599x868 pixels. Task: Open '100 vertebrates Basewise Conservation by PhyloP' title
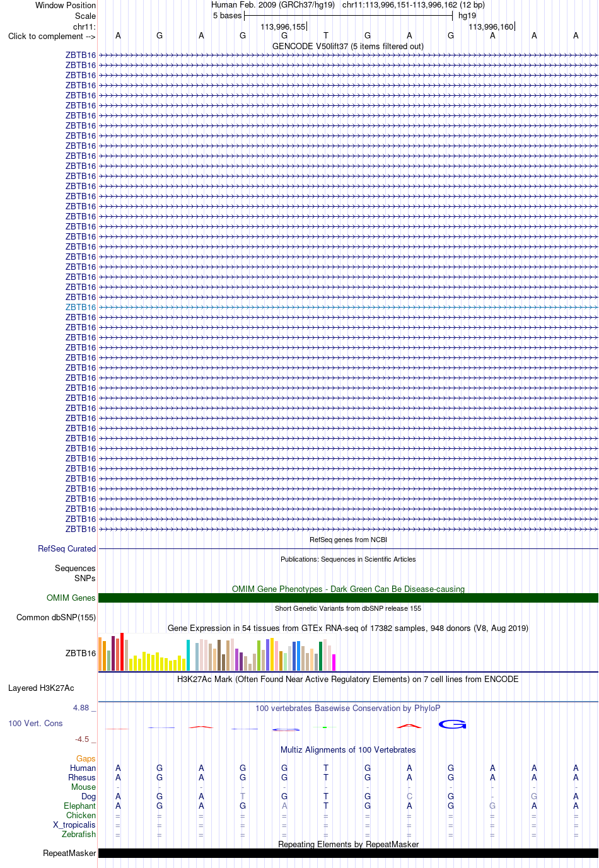348,708
